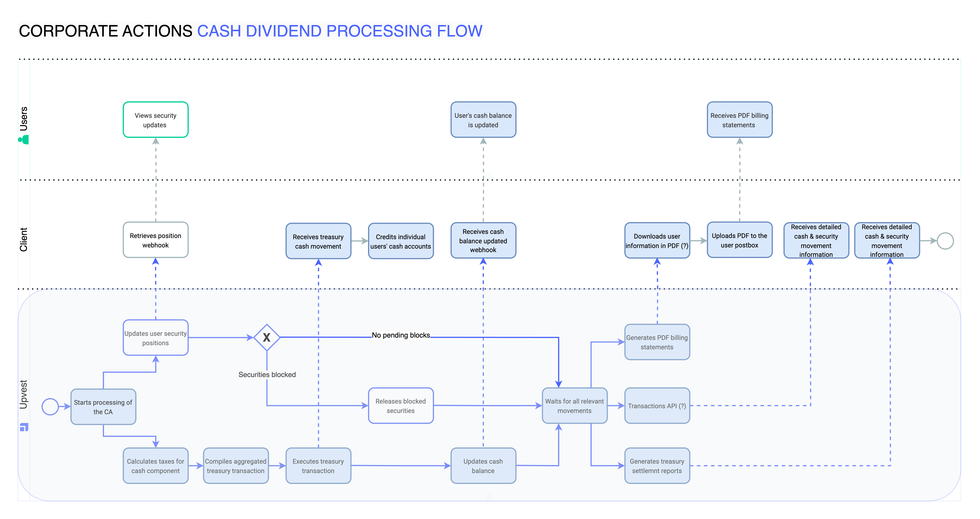Viewport: 980px width, 519px height.
Task: Click the 'Transactions API (?)' box
Action: click(x=657, y=406)
